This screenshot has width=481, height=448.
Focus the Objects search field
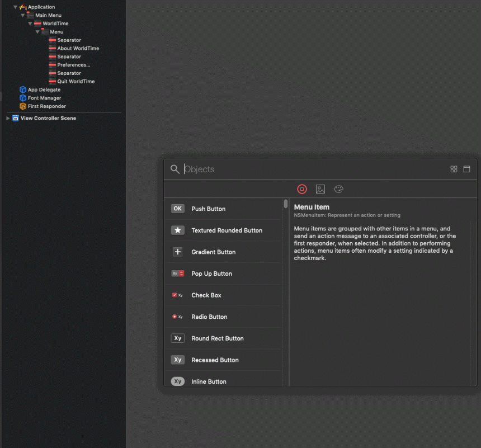coord(313,169)
